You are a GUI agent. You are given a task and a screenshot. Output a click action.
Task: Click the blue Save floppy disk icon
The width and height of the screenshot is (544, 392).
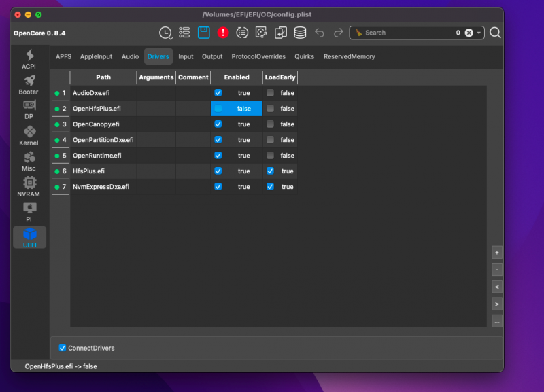point(203,33)
